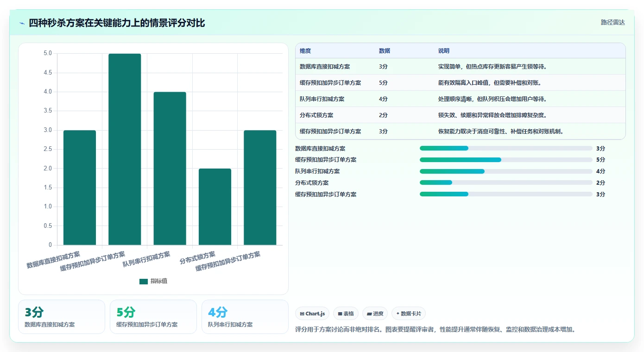Click the 指标值 legend label
This screenshot has width=644, height=352.
[159, 282]
